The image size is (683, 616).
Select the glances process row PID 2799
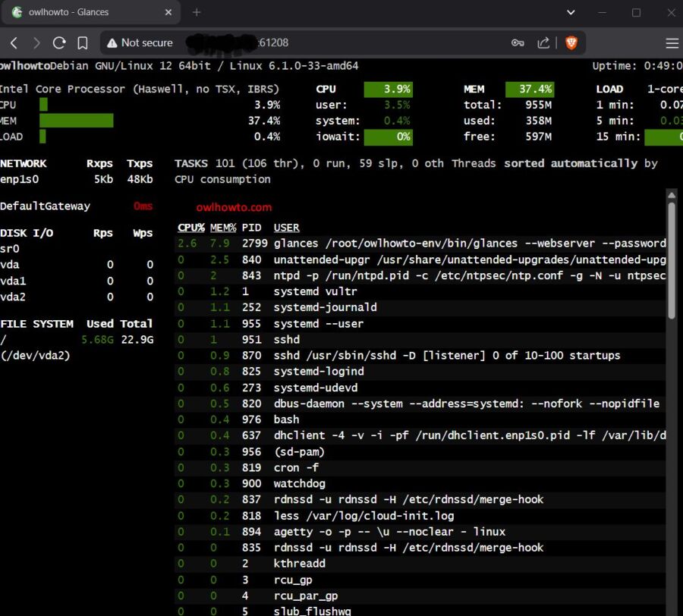(x=420, y=244)
